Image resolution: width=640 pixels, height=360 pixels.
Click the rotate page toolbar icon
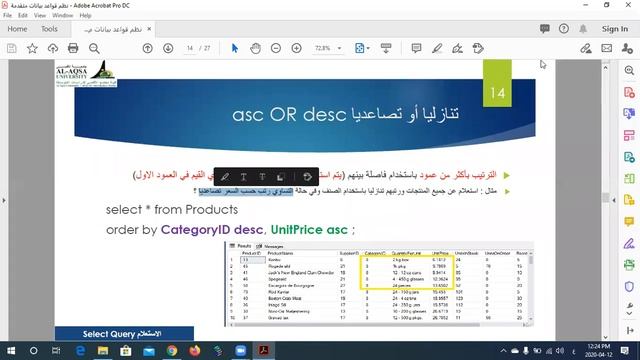(x=478, y=49)
